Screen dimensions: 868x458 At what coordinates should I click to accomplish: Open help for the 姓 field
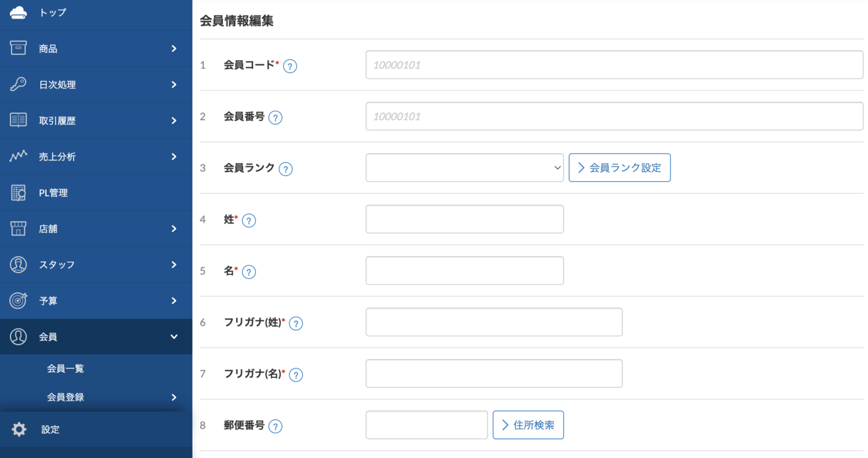click(x=249, y=220)
